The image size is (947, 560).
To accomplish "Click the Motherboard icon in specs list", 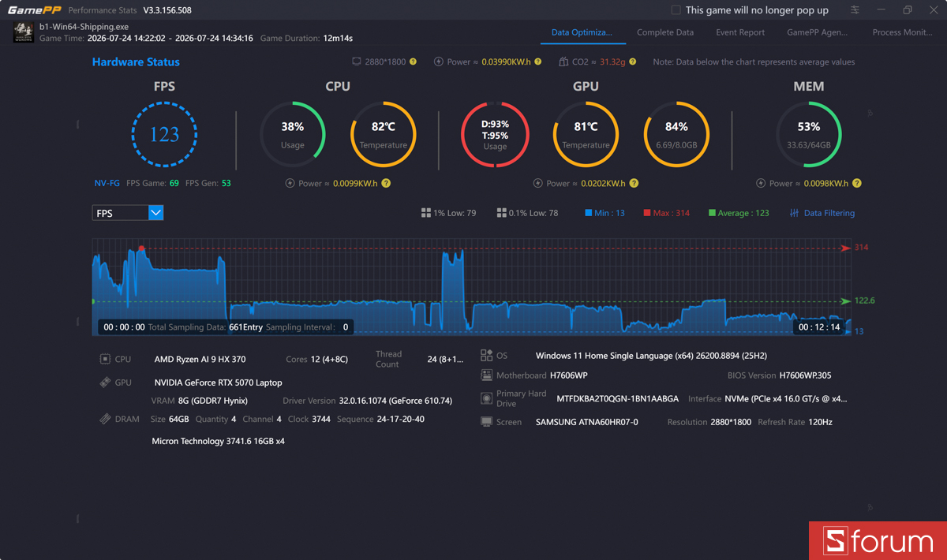I will pyautogui.click(x=486, y=375).
